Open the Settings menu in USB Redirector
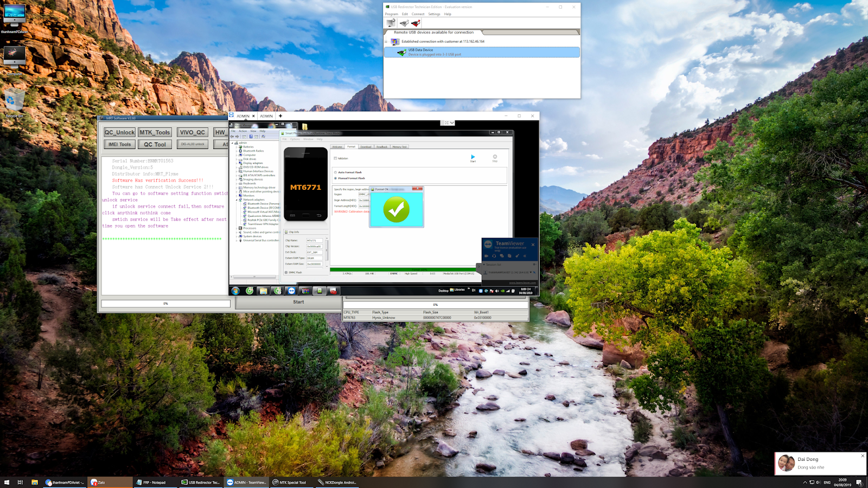The width and height of the screenshot is (868, 488). pyautogui.click(x=434, y=14)
